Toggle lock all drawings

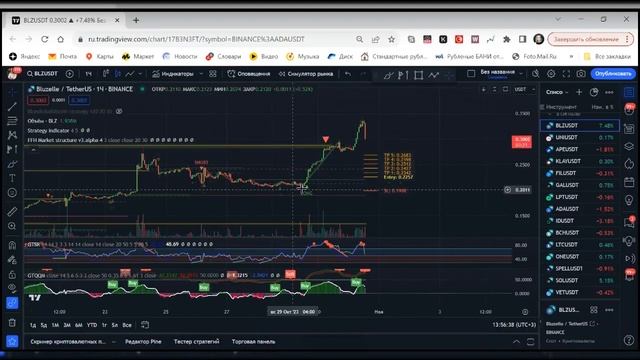pyautogui.click(x=12, y=274)
